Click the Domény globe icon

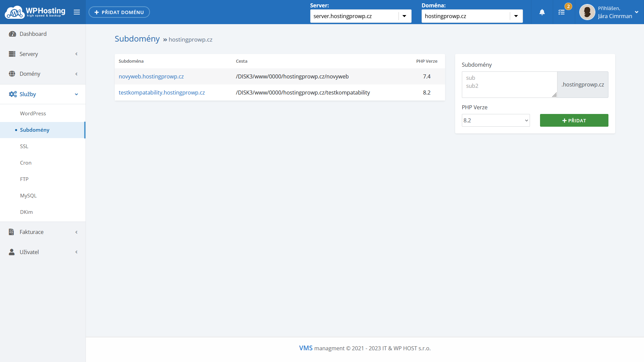[12, 74]
